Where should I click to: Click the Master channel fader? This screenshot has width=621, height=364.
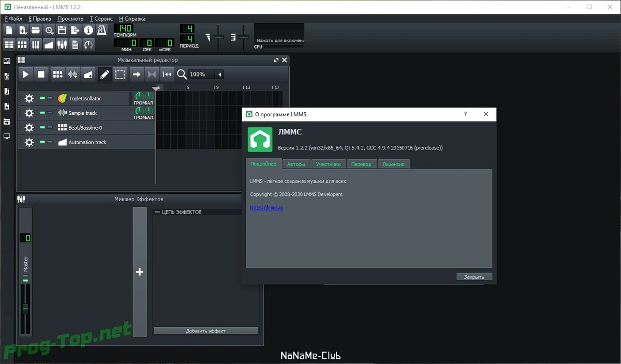point(25,309)
